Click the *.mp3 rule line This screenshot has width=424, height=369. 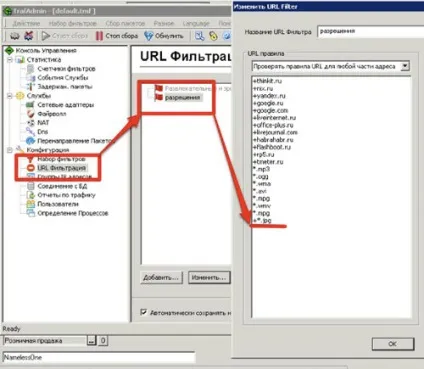(x=261, y=169)
